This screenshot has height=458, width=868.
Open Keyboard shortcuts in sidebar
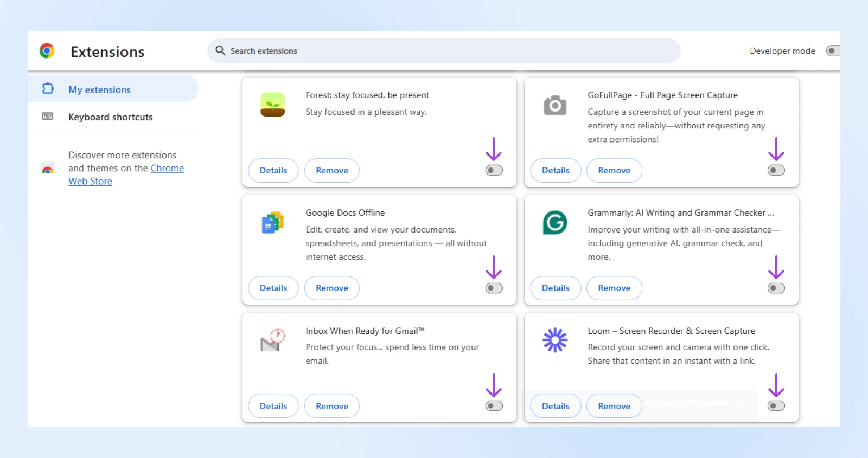(x=113, y=117)
